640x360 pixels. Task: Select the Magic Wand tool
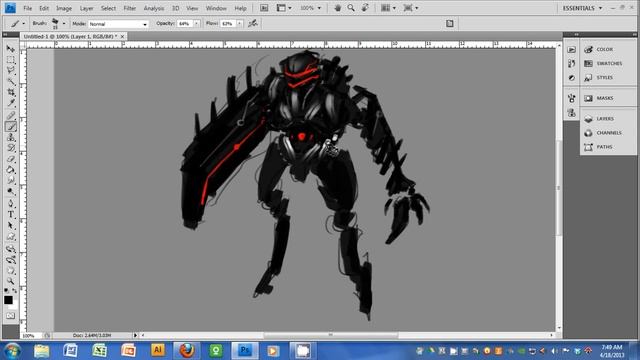click(11, 82)
